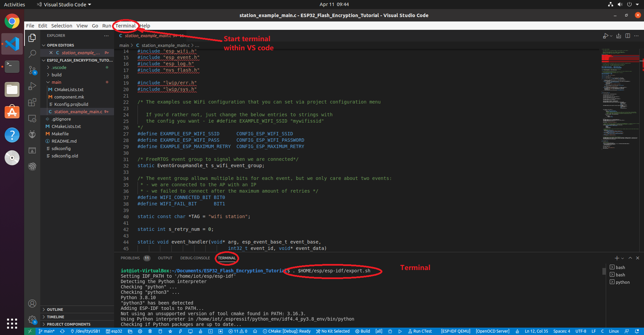
Task: Click the Run C/C++ file icon in editor toolbar
Action: click(605, 36)
